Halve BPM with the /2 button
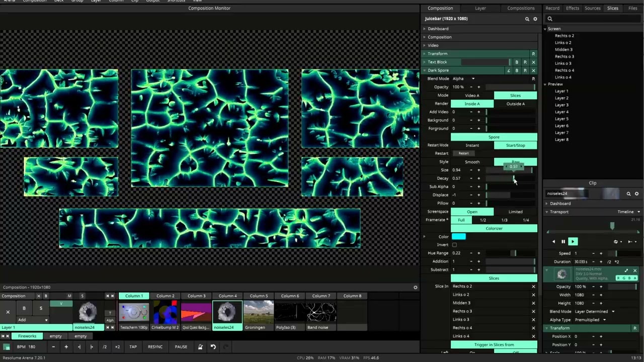 105,346
